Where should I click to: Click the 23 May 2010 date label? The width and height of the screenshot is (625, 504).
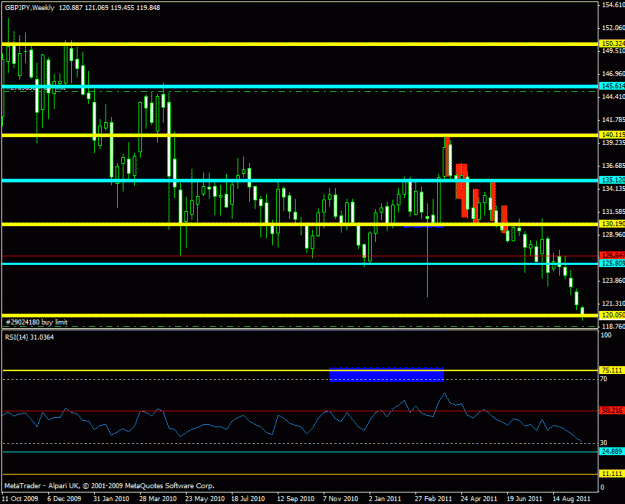[x=205, y=498]
